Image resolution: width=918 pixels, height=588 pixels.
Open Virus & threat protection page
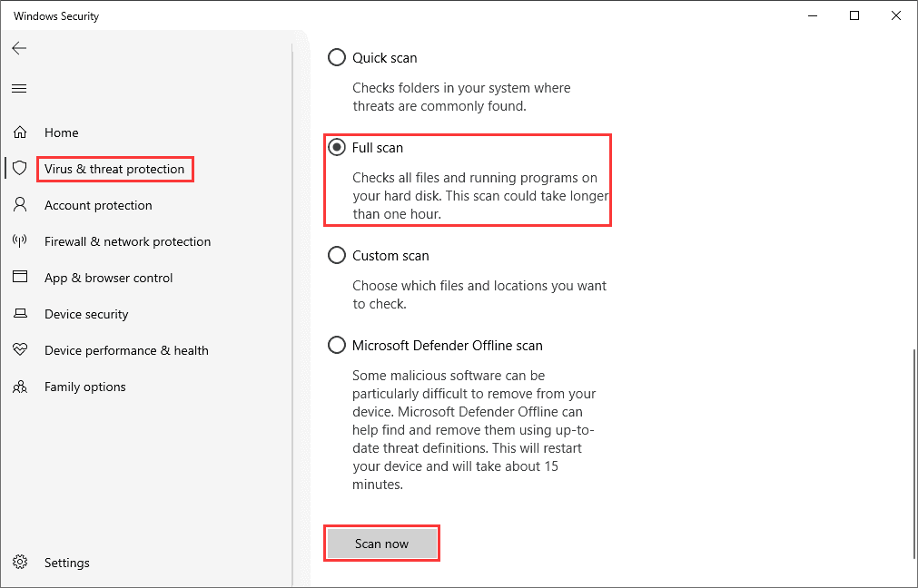pyautogui.click(x=114, y=169)
